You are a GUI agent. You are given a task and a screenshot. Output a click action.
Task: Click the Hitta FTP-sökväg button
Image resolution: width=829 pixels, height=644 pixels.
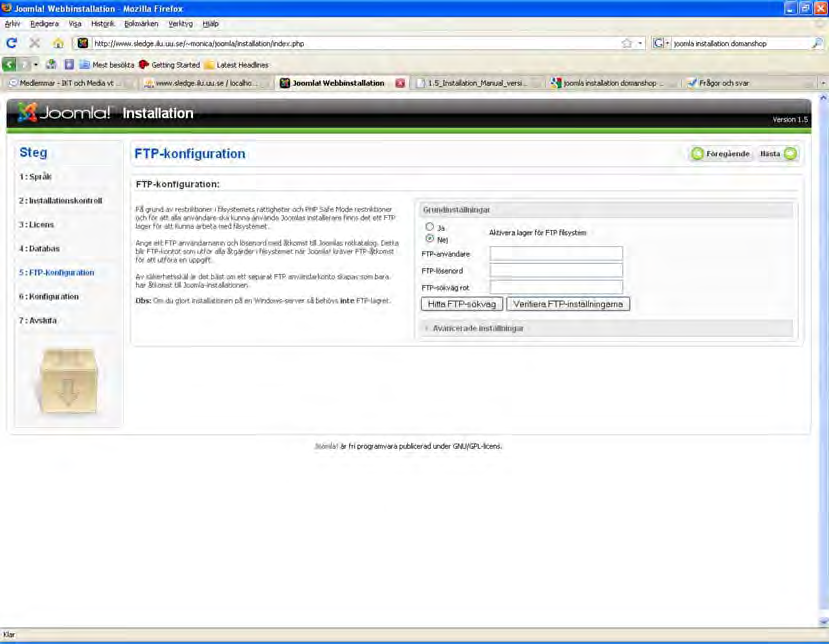[x=462, y=304]
